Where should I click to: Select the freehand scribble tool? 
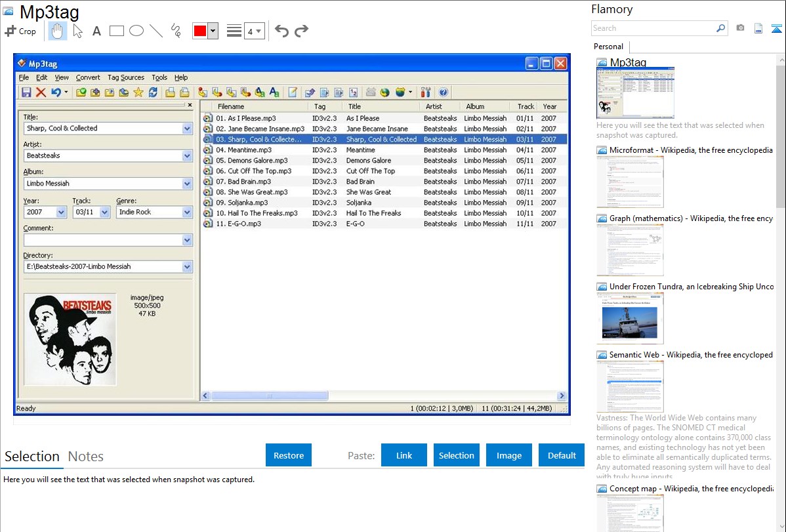[x=176, y=31]
